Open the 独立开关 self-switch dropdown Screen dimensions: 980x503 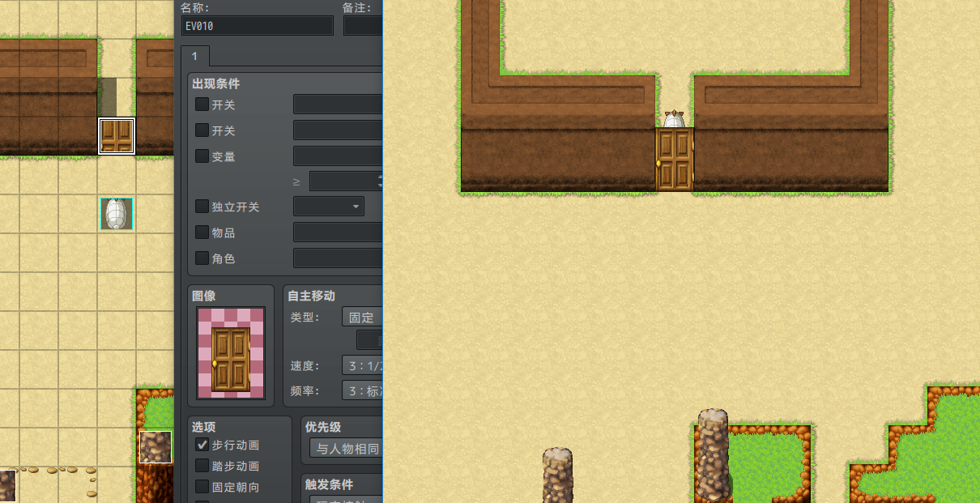tap(329, 207)
